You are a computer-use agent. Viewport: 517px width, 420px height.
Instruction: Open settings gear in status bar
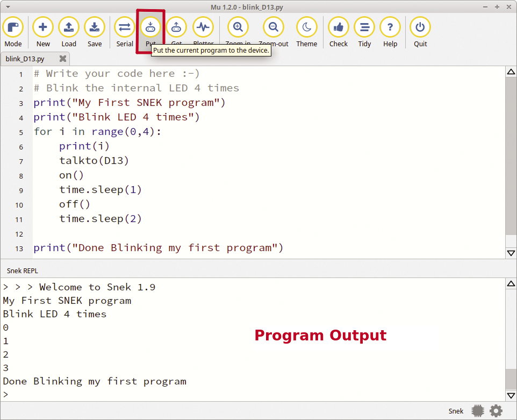(496, 411)
